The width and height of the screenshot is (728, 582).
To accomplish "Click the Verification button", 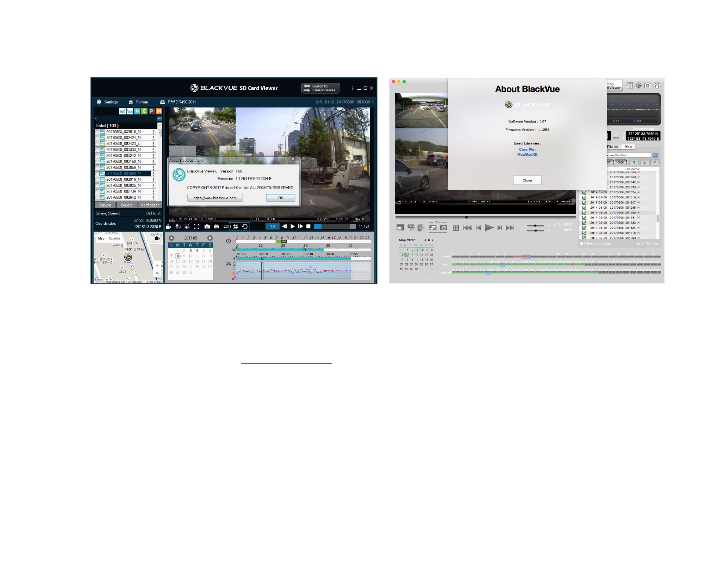I will point(150,205).
